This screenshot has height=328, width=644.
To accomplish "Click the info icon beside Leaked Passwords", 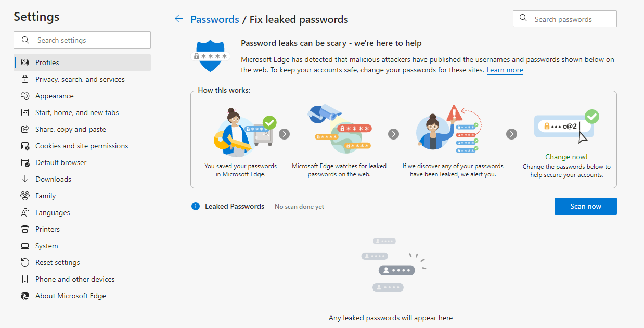I will 195,206.
